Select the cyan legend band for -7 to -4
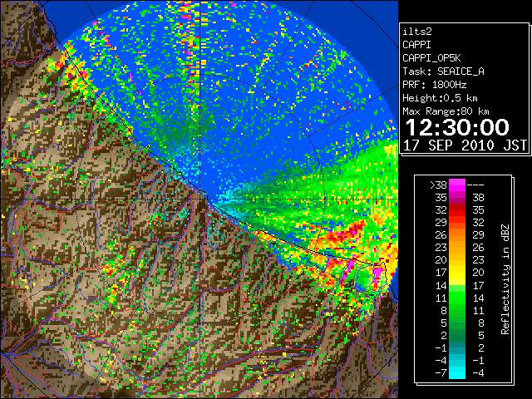This screenshot has height=399, width=532. tap(457, 372)
